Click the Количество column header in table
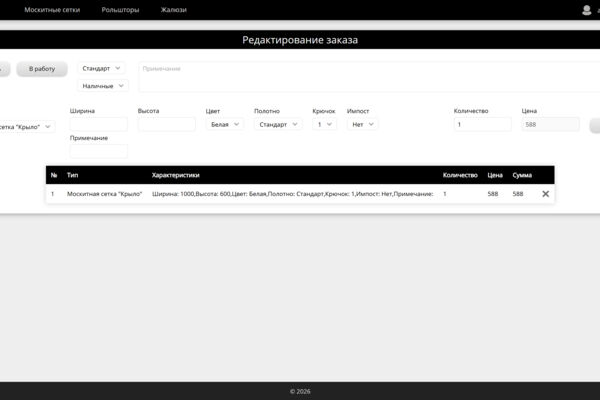Screen dimensions: 600x400 point(460,175)
